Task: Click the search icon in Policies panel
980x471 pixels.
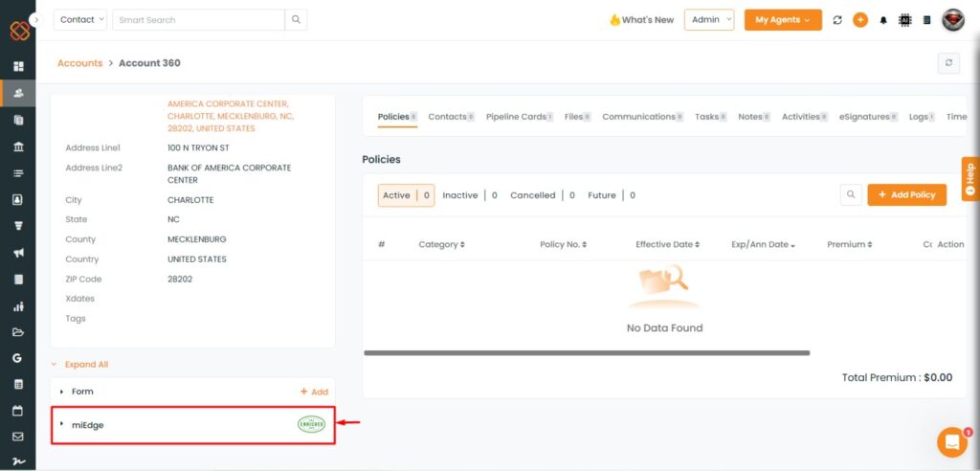Action: 851,194
